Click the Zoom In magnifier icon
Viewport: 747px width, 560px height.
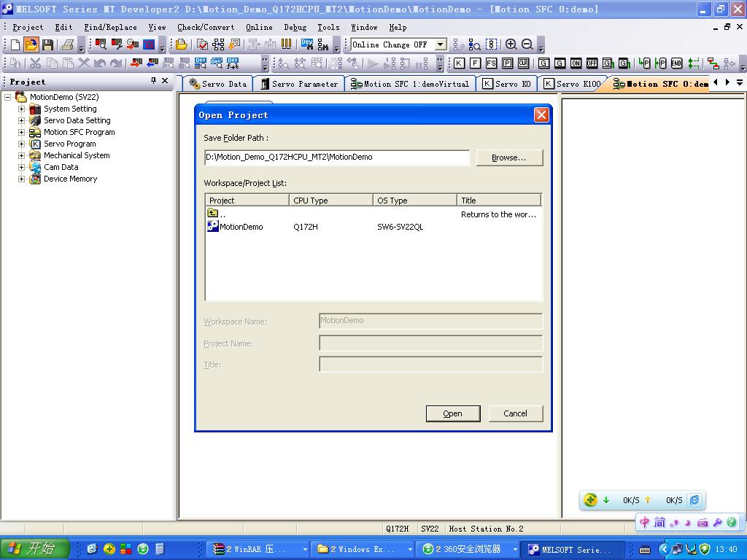(511, 45)
